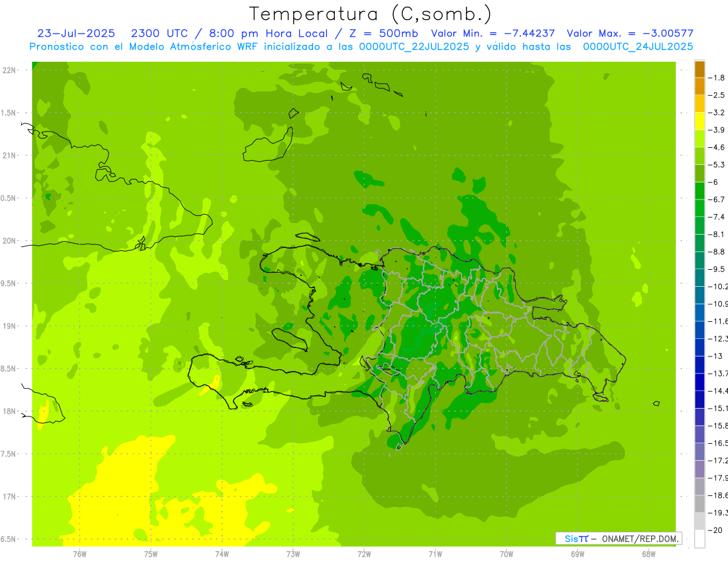Click the "ONAMET/REP.DOM." credit label
This screenshot has width=728, height=562.
pyautogui.click(x=641, y=538)
